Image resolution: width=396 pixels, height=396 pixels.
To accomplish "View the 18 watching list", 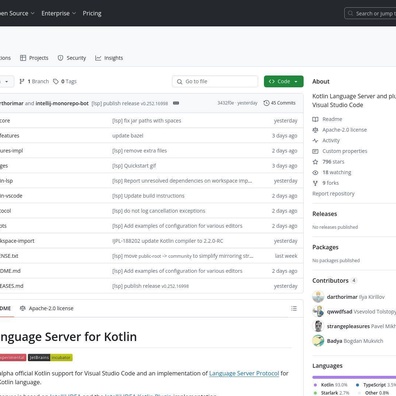I will click(x=337, y=172).
